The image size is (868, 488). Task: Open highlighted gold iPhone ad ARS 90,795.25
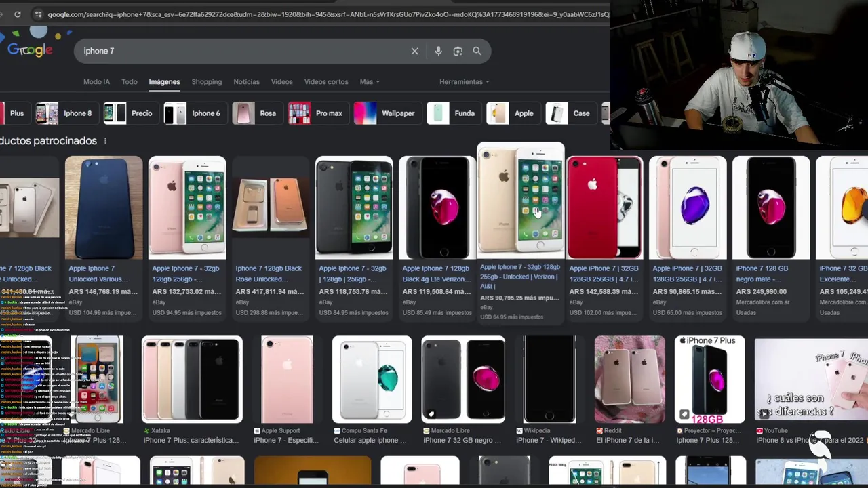(x=521, y=199)
